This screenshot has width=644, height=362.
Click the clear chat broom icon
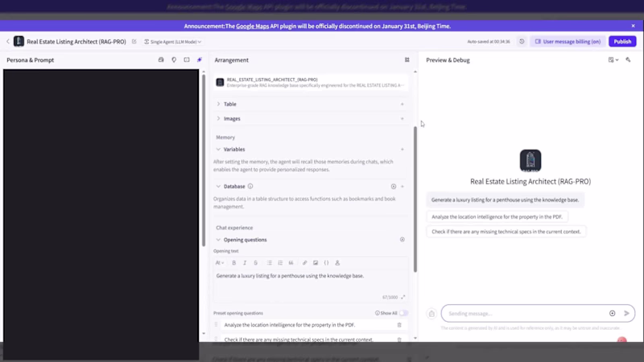tap(431, 314)
